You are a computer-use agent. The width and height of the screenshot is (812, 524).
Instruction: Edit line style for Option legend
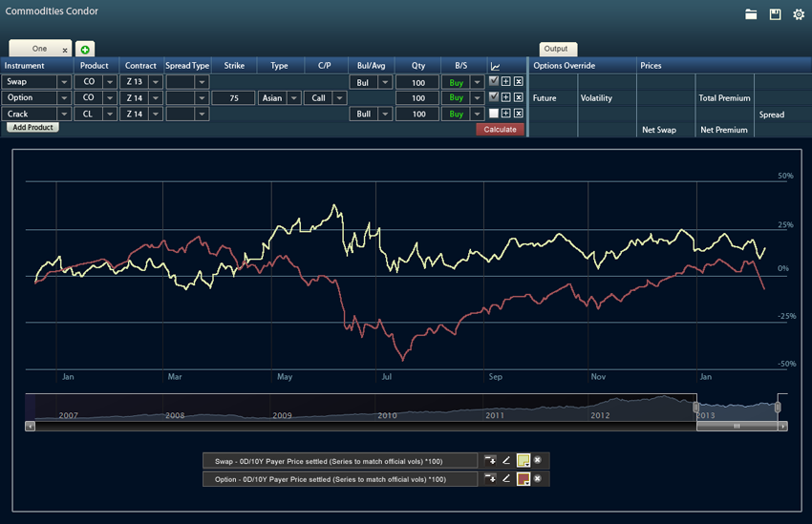(506, 478)
